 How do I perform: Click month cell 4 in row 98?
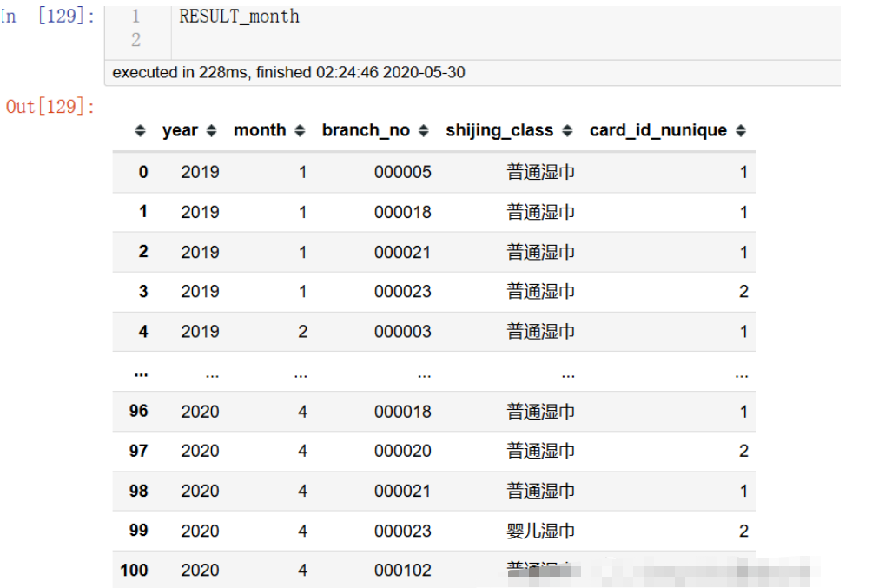click(x=302, y=491)
